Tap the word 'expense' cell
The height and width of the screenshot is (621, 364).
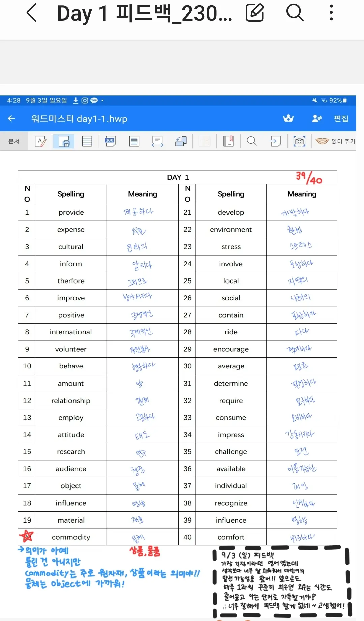point(71,230)
